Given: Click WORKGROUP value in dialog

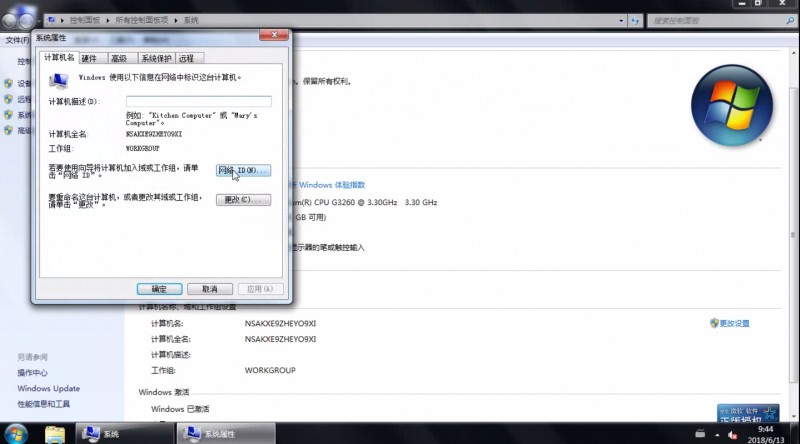Looking at the screenshot, I should point(142,149).
